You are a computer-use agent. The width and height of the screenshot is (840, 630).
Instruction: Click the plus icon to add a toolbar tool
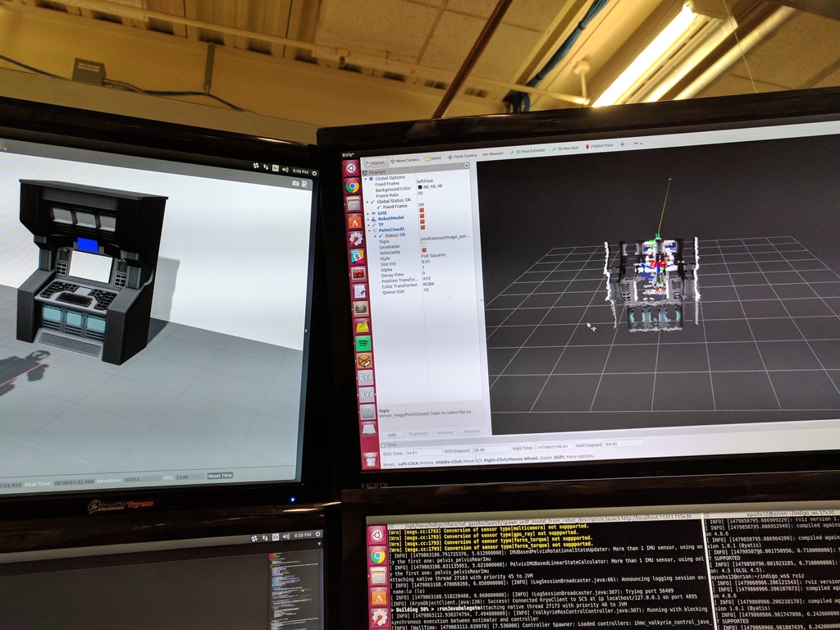622,144
